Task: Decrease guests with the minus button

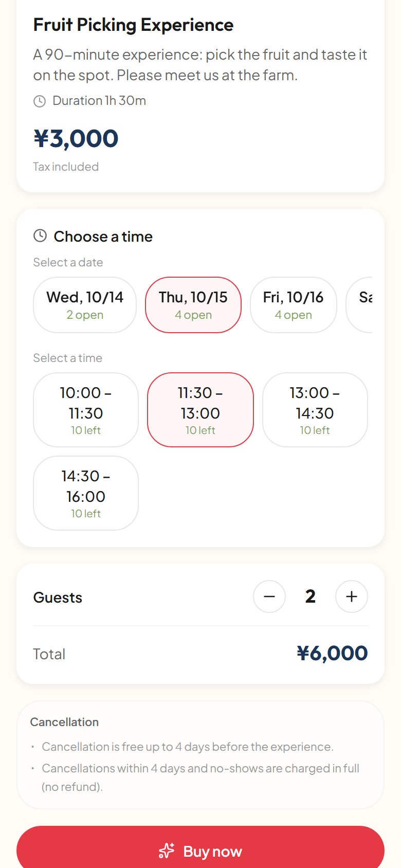Action: [269, 596]
